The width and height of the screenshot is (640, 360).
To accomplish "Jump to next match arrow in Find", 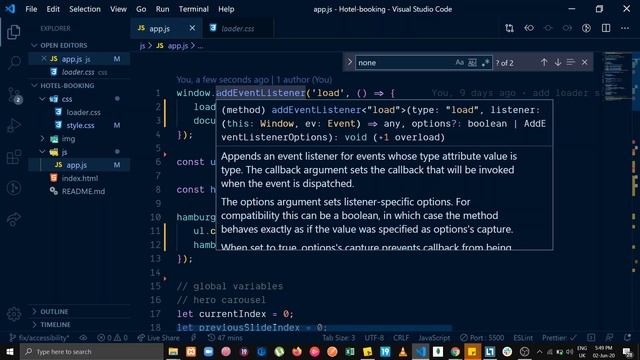I will pyautogui.click(x=558, y=62).
